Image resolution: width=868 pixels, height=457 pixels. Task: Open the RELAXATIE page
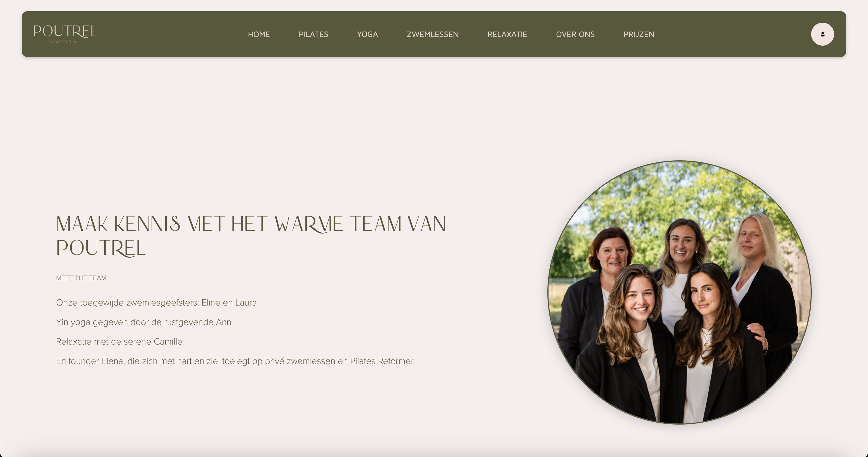507,34
